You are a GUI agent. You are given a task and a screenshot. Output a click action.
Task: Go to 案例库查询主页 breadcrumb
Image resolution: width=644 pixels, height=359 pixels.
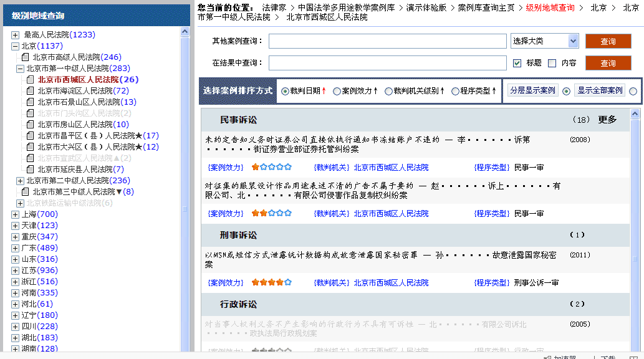(x=486, y=8)
